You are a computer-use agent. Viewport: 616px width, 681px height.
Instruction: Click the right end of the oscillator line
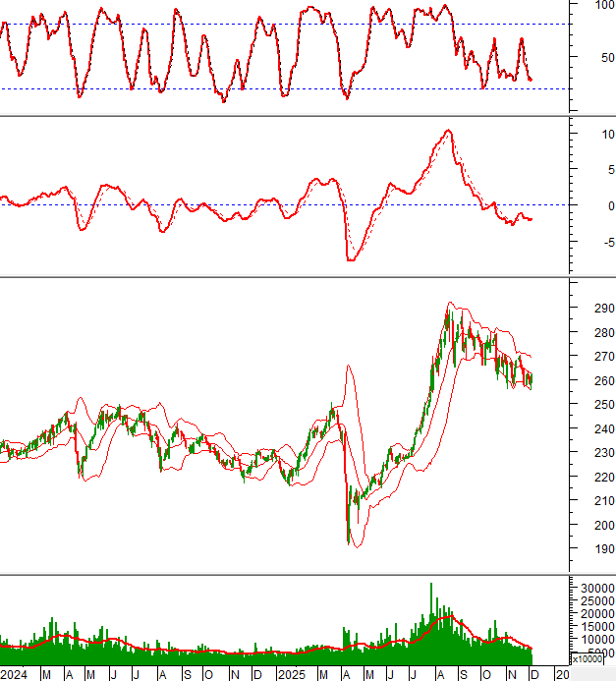tap(531, 81)
